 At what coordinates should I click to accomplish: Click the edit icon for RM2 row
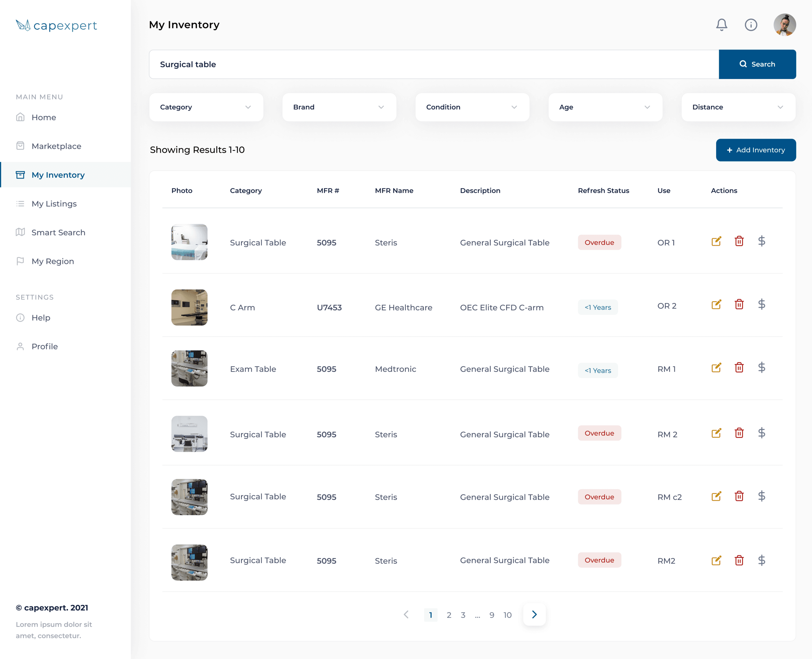pos(716,560)
